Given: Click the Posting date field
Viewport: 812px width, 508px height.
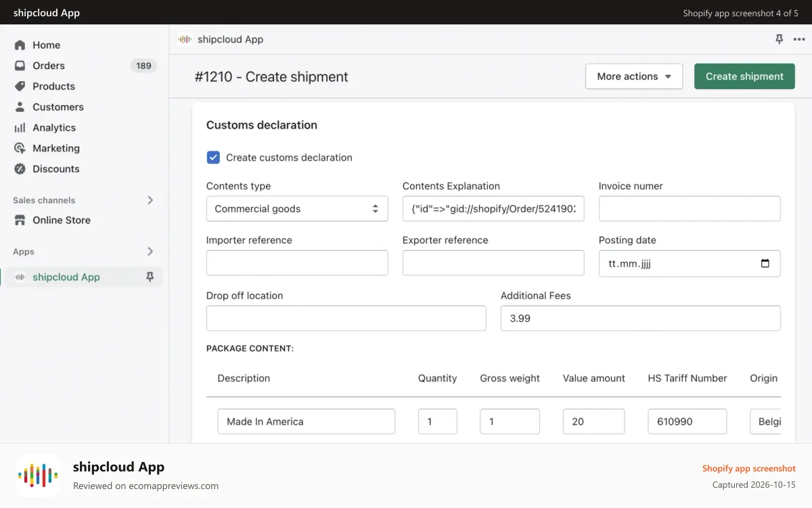Looking at the screenshot, I should pos(690,263).
